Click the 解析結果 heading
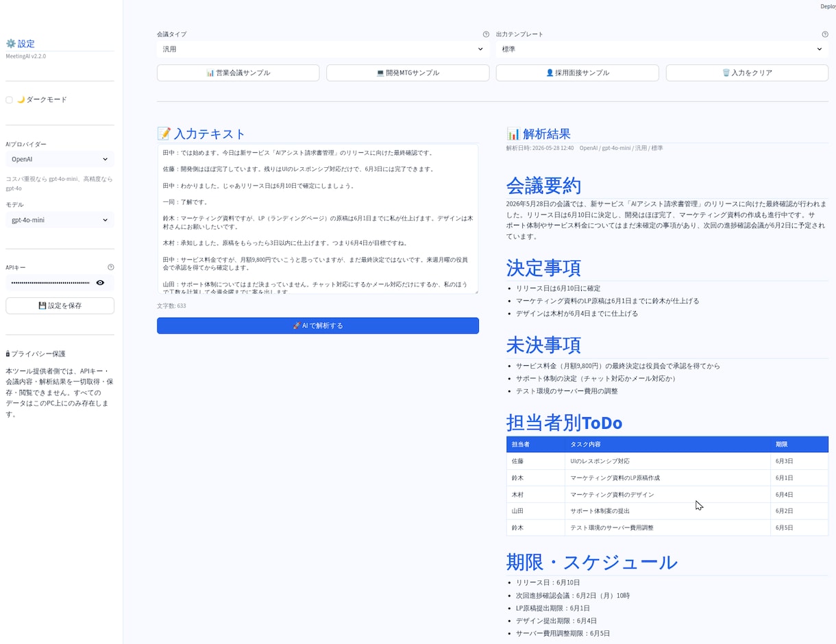Screen dimensions: 836x644 click(539, 134)
